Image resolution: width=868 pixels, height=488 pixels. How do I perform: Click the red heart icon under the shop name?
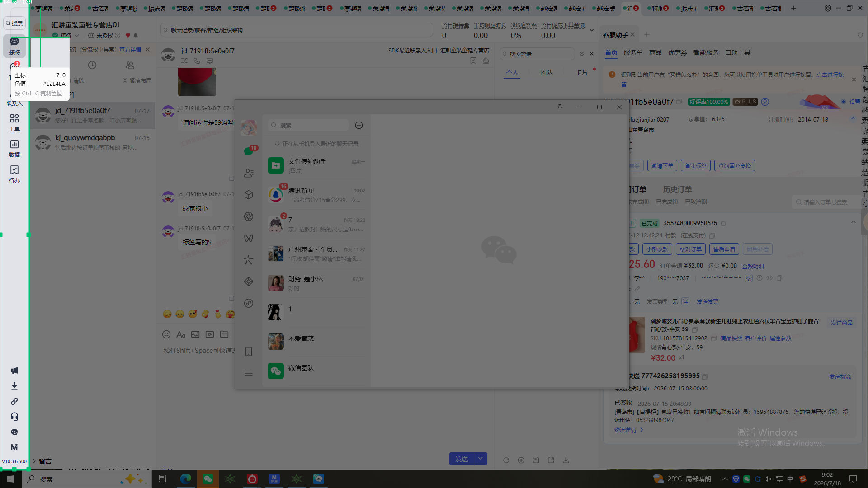[x=128, y=35]
